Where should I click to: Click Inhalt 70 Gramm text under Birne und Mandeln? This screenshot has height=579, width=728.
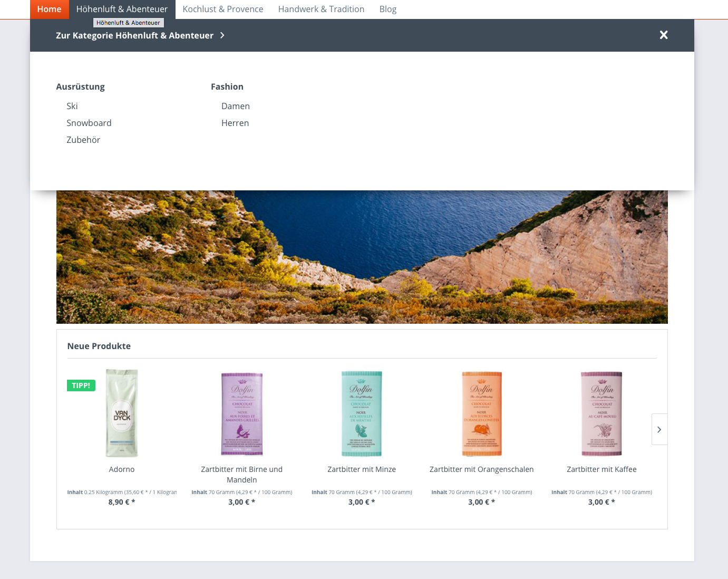[x=242, y=492]
